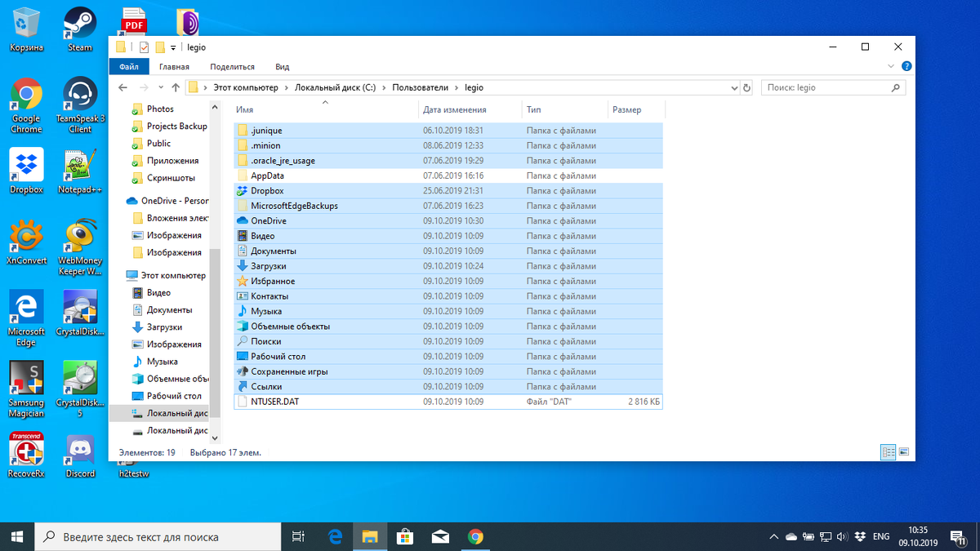The width and height of the screenshot is (980, 551).
Task: Click the Windows Start button
Action: pos(17,536)
